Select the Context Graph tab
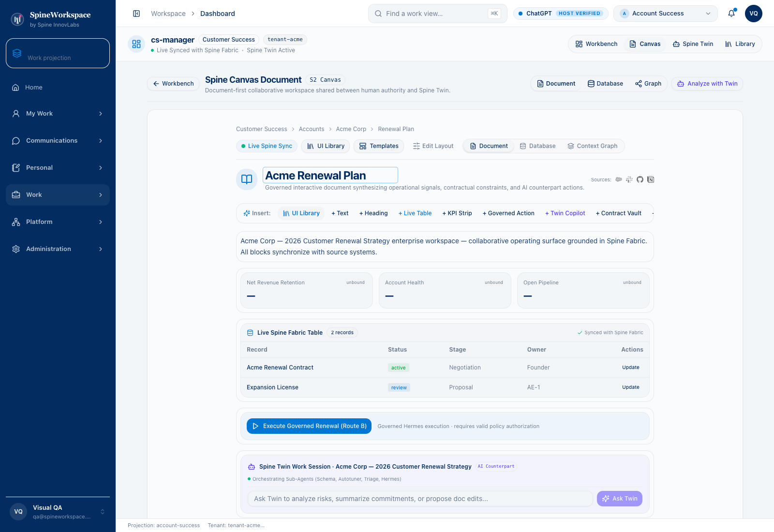This screenshot has height=532, width=774. (592, 146)
